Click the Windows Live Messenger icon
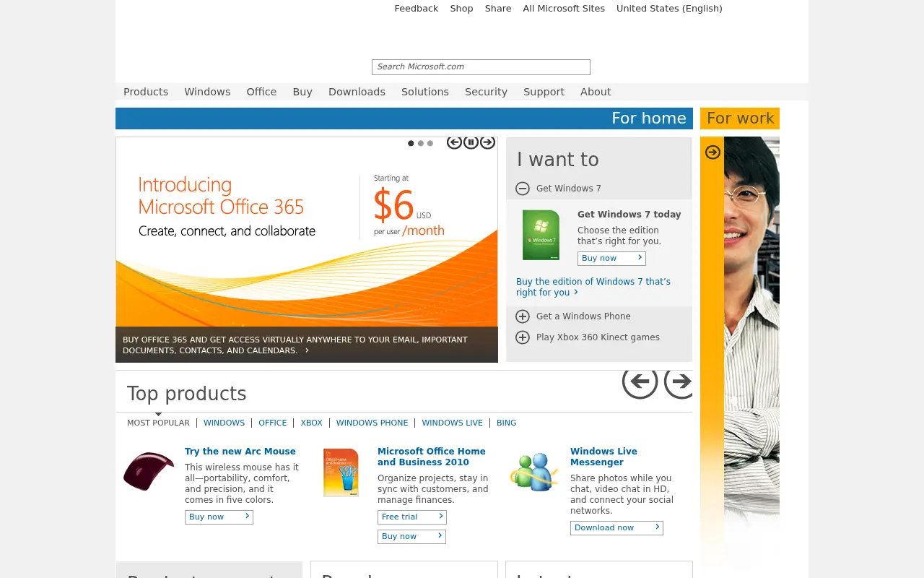This screenshot has height=578, width=924. pyautogui.click(x=534, y=471)
